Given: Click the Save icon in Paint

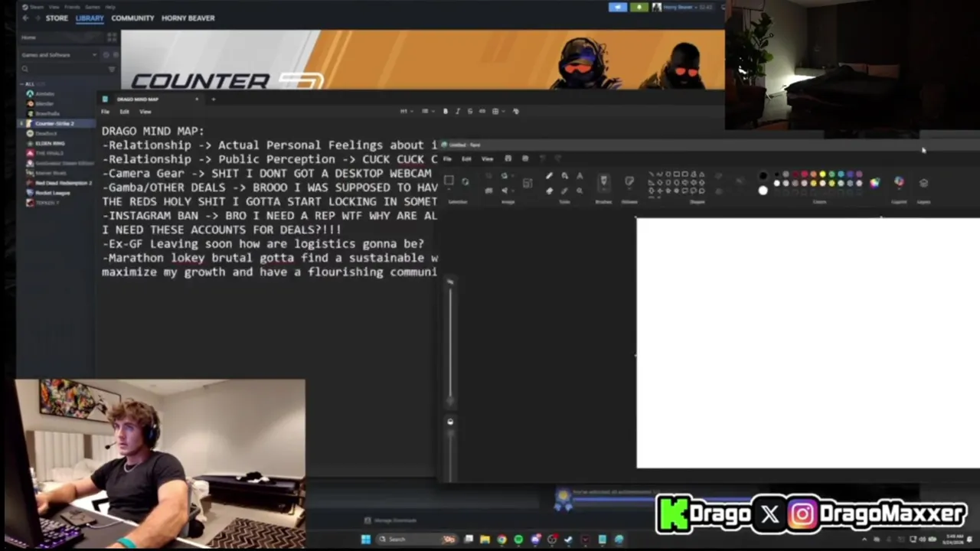Looking at the screenshot, I should [x=508, y=158].
